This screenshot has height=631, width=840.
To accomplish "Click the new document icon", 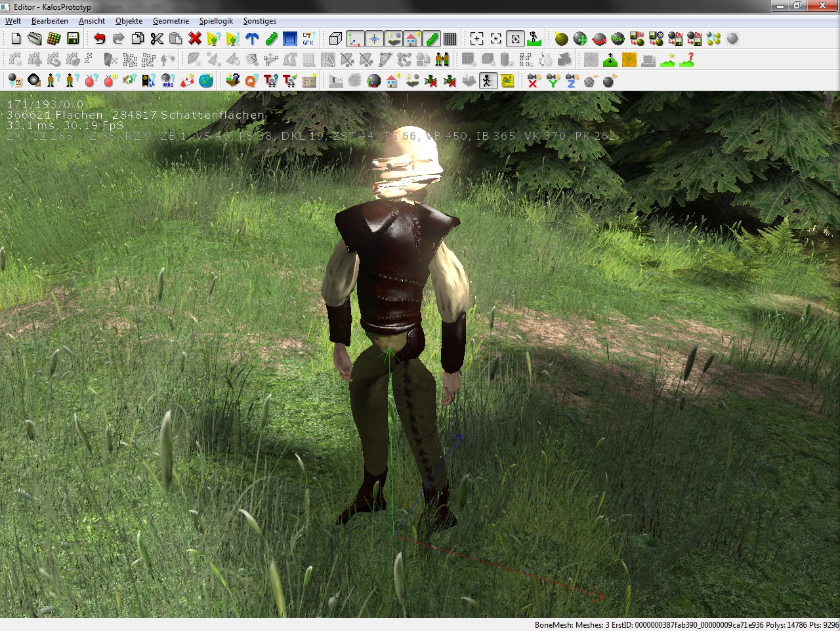I will coord(16,39).
